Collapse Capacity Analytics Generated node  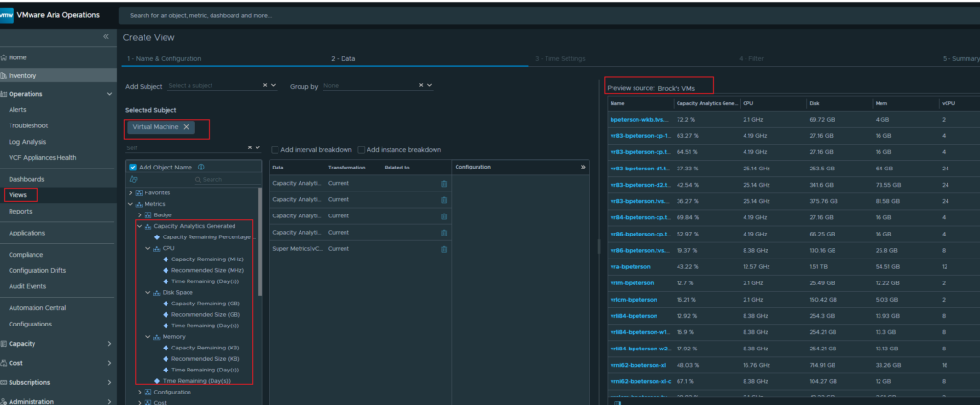(140, 226)
